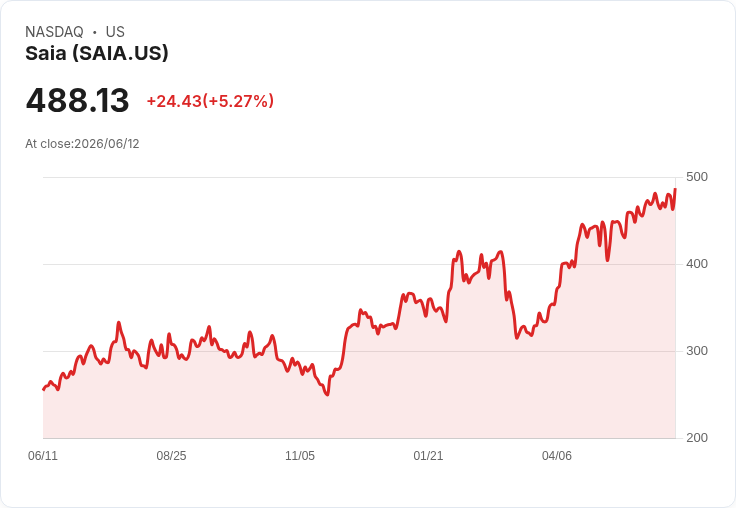Select the 06/11 date axis label

tap(43, 456)
